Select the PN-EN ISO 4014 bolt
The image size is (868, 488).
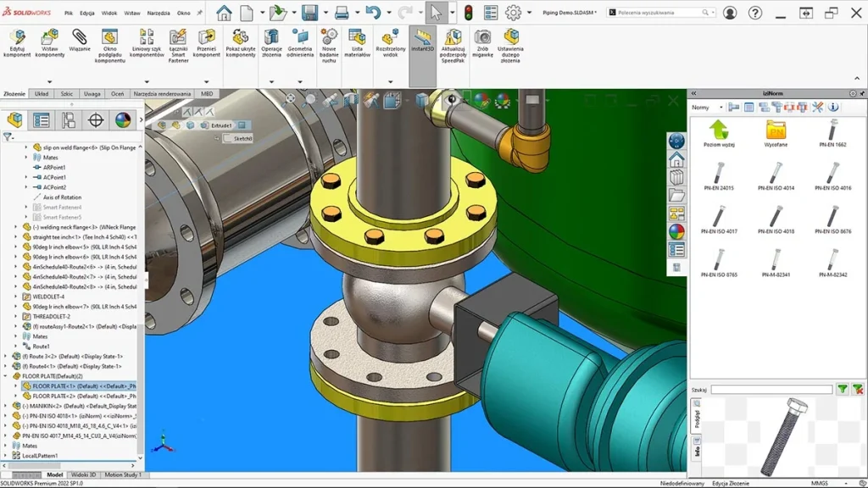click(x=776, y=176)
